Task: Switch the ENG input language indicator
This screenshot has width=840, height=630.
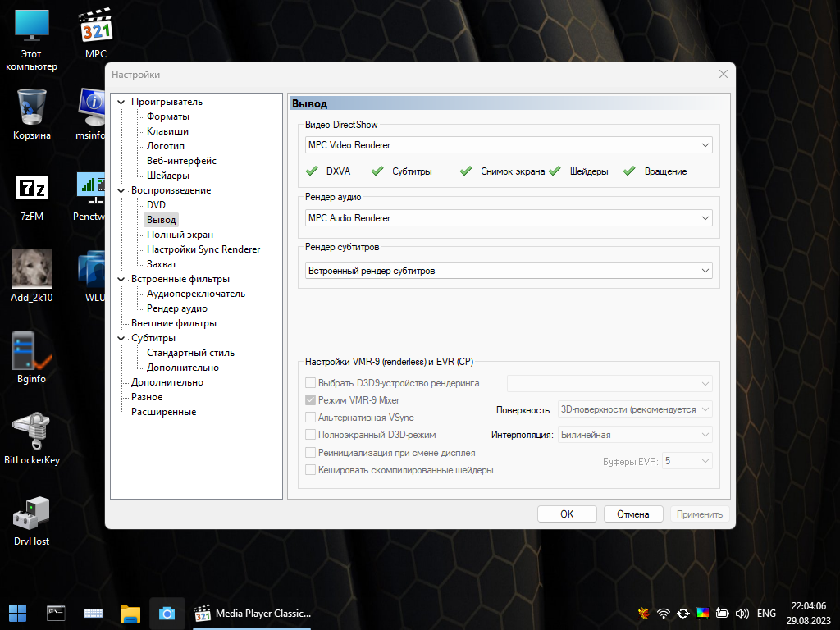Action: [x=766, y=614]
